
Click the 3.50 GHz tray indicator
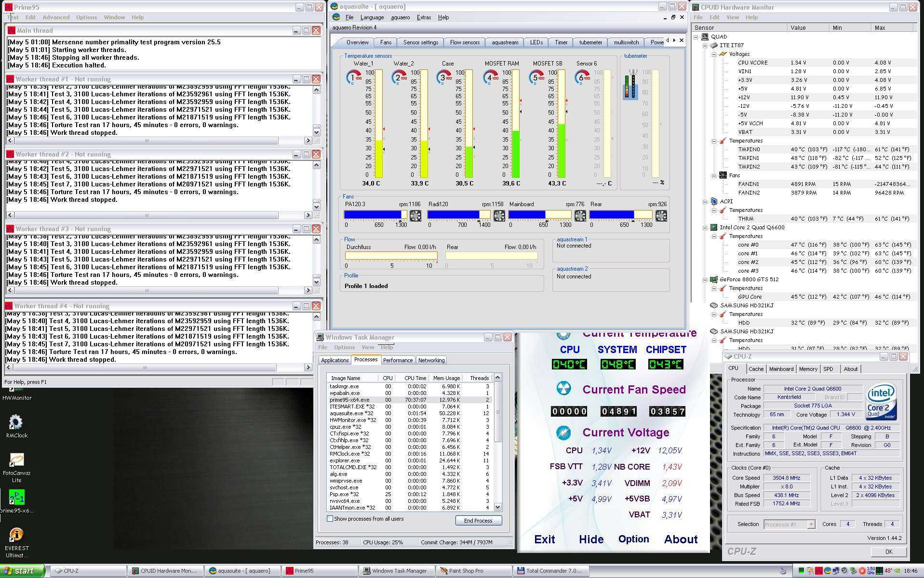[x=871, y=571]
